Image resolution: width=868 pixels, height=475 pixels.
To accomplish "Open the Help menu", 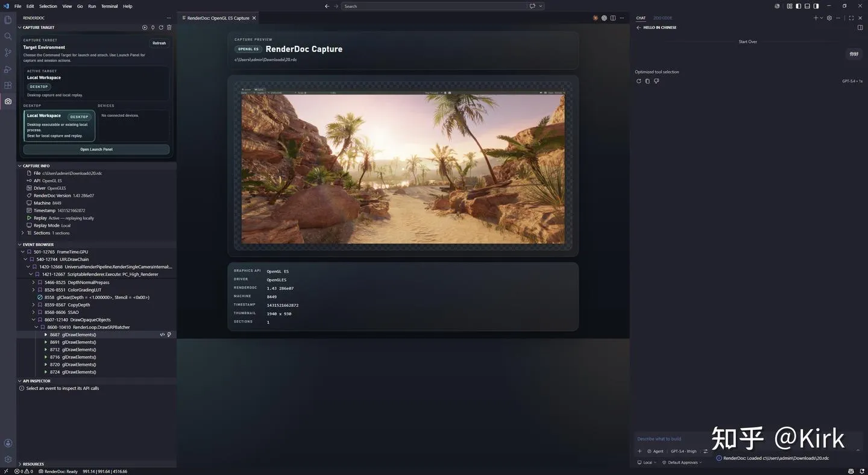I will tap(128, 6).
